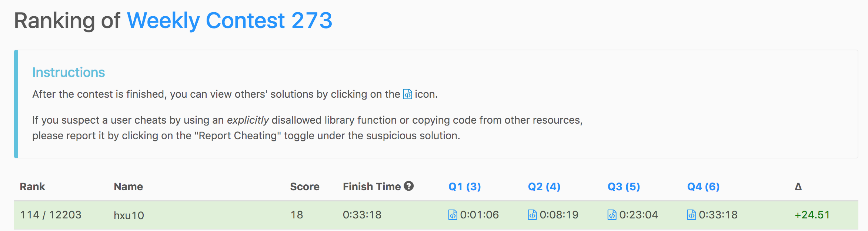This screenshot has height=231, width=868.
Task: Click the sample code icon in Instructions text
Action: [407, 94]
